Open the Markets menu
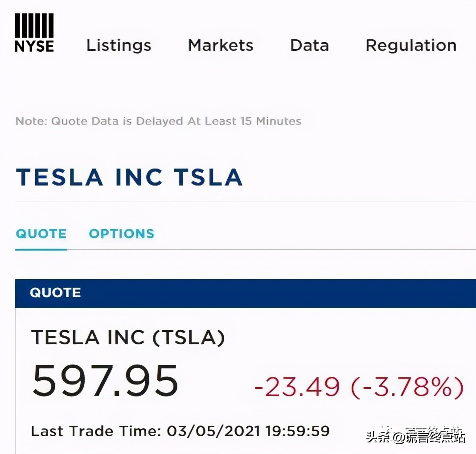The height and width of the screenshot is (454, 476). tap(221, 45)
